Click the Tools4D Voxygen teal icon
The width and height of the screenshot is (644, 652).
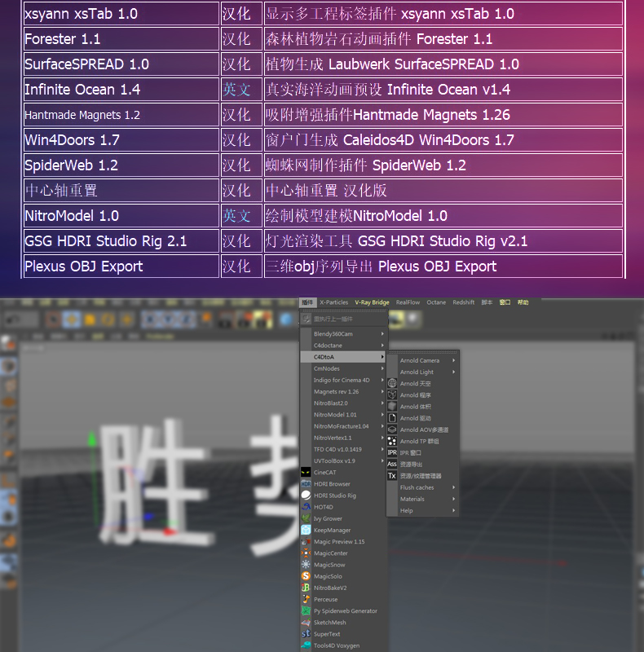tap(306, 645)
